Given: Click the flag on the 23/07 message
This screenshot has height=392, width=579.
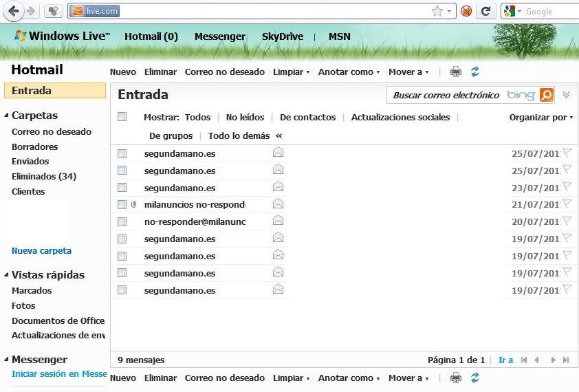Looking at the screenshot, I should (x=567, y=186).
